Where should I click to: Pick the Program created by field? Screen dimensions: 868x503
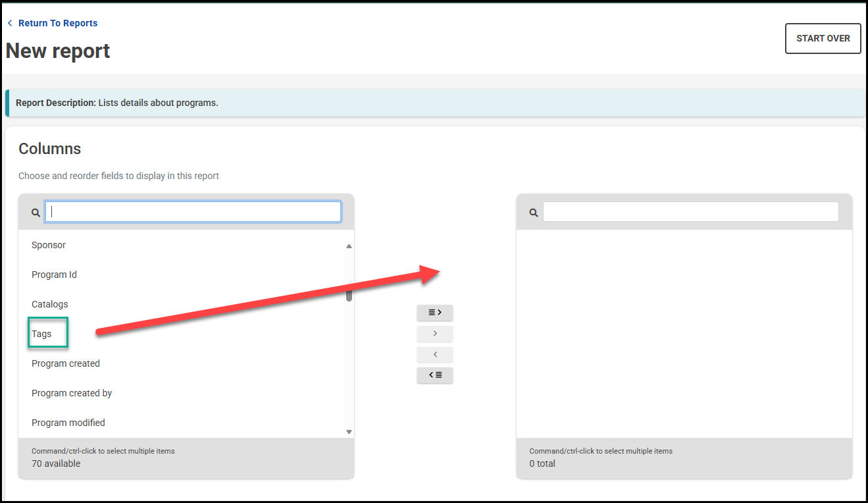[72, 393]
